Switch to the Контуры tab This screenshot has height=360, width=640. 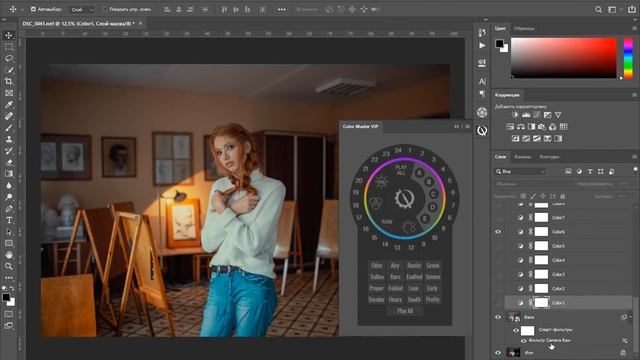point(549,157)
